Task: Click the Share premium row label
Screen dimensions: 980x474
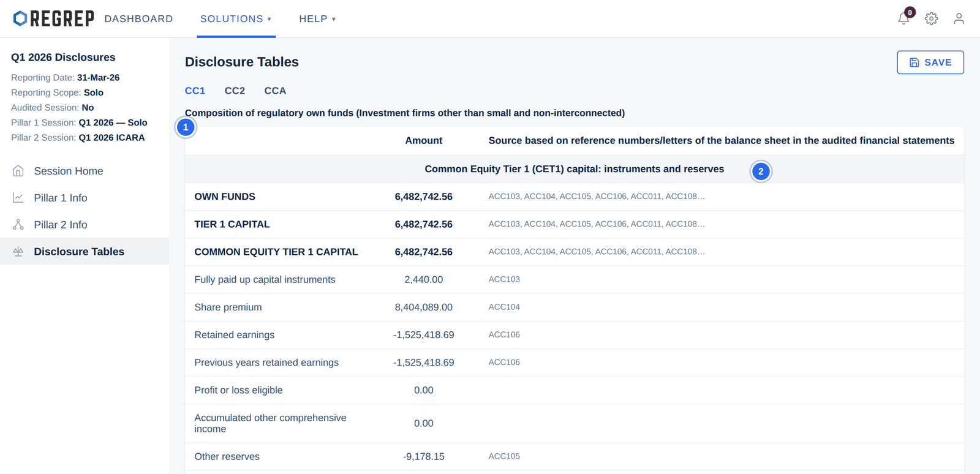Action: (x=228, y=307)
